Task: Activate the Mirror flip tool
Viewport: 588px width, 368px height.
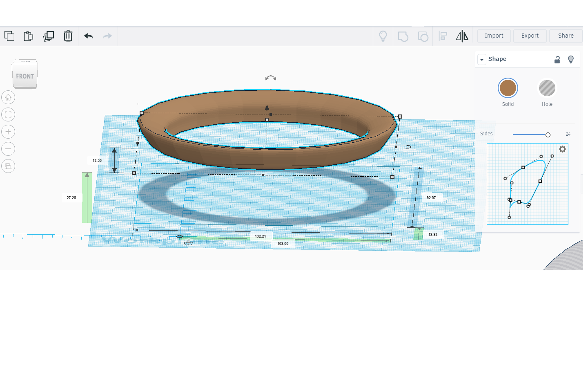Action: [x=462, y=36]
